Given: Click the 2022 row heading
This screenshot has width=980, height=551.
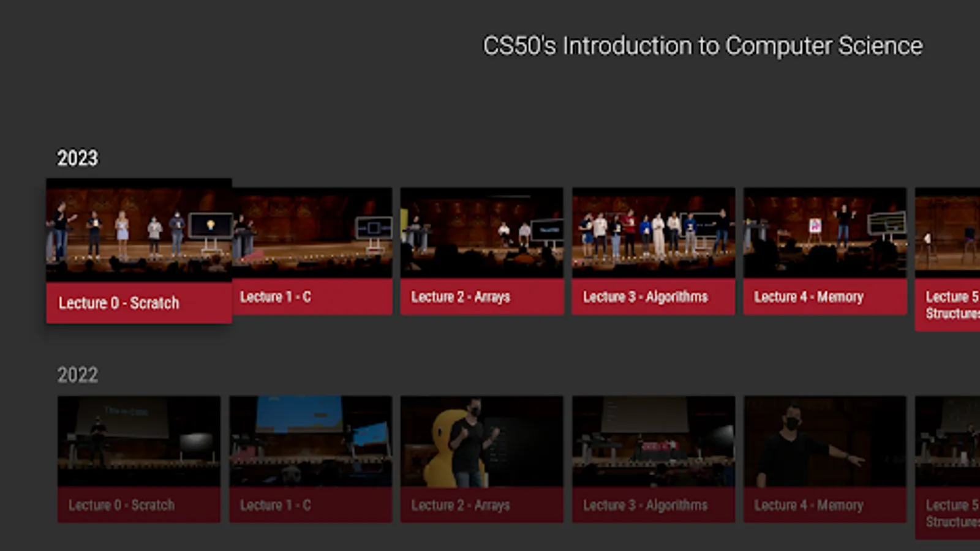Looking at the screenshot, I should pyautogui.click(x=78, y=375).
